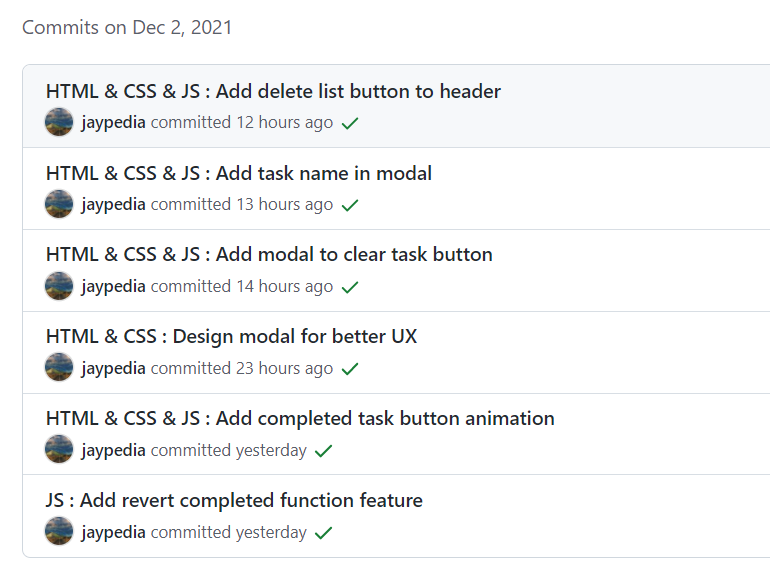Click avatar beside the delete list button commit
The image size is (770, 578).
[x=59, y=122]
